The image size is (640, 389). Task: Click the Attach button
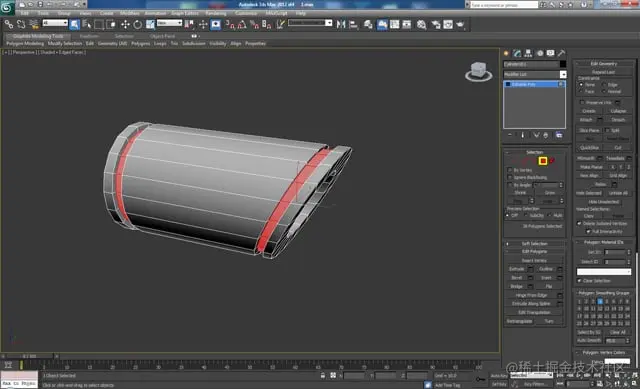point(586,120)
